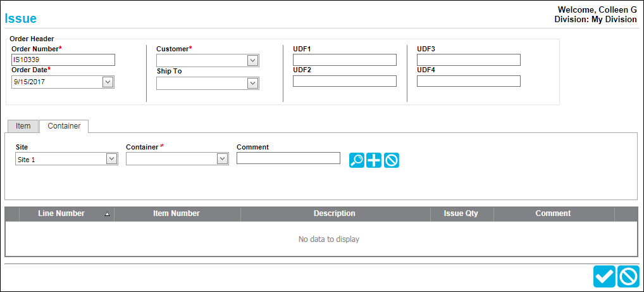Select the Container tab
The image size is (644, 292).
click(x=64, y=126)
